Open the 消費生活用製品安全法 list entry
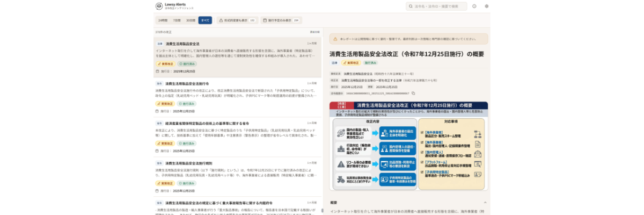This screenshot has width=644, height=215. point(238,58)
